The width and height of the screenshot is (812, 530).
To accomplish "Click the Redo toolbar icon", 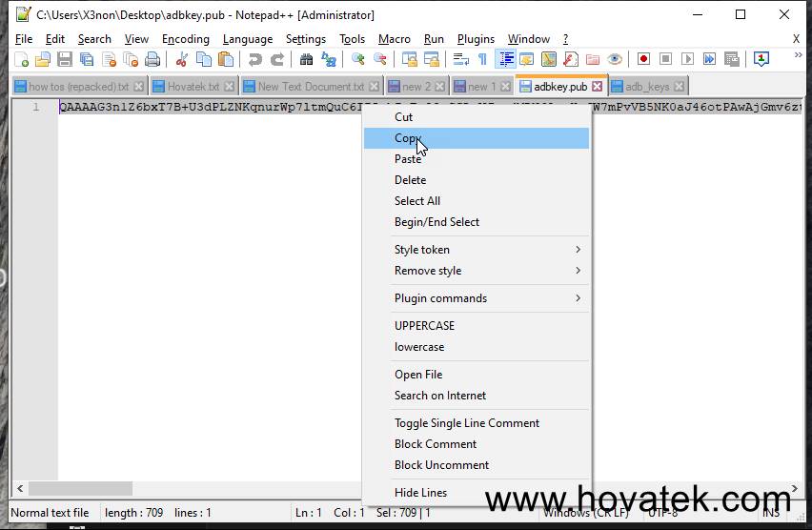I will point(277,60).
